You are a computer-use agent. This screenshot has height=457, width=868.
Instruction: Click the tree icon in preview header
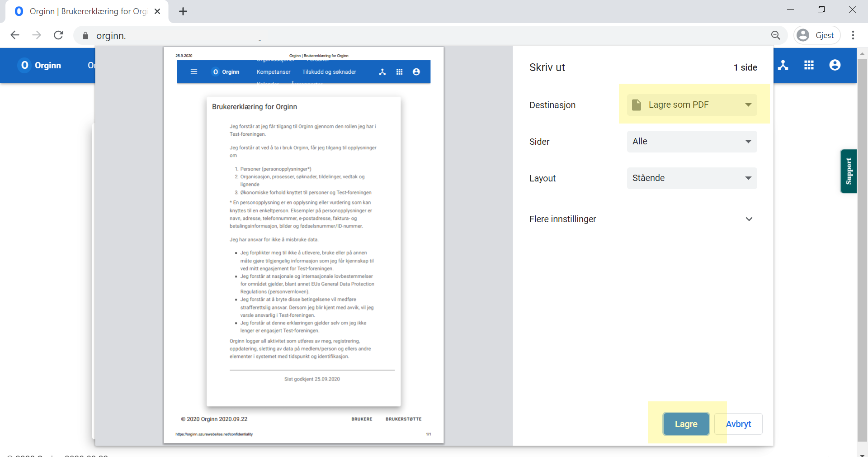tap(382, 72)
